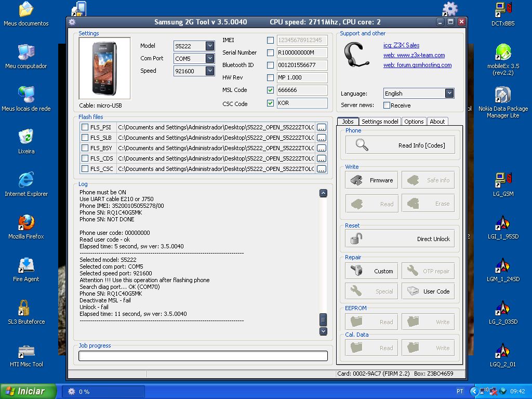This screenshot has height=399, width=532.
Task: Click the User Code button
Action: pyautogui.click(x=428, y=291)
